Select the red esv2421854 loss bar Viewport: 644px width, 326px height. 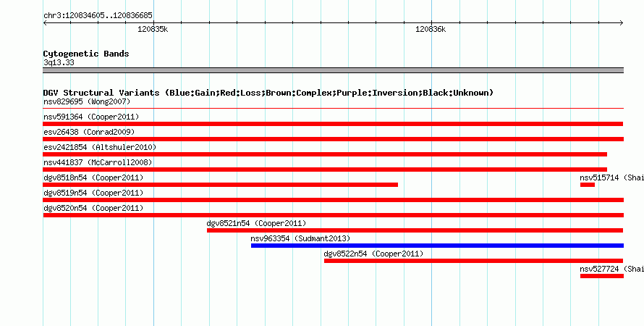pyautogui.click(x=325, y=154)
